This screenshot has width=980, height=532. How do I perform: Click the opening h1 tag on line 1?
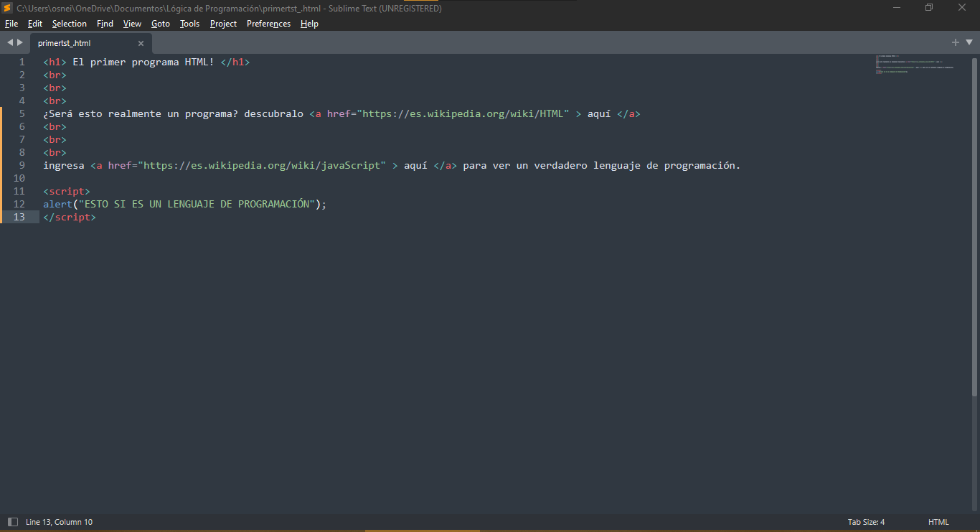[55, 62]
